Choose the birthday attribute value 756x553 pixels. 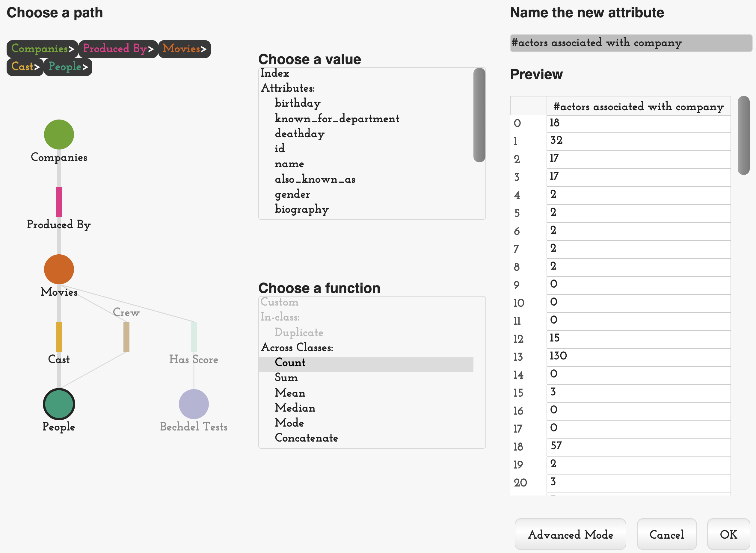point(298,103)
